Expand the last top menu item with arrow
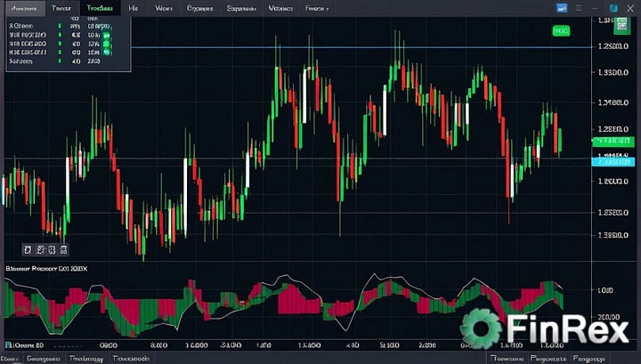 click(316, 6)
